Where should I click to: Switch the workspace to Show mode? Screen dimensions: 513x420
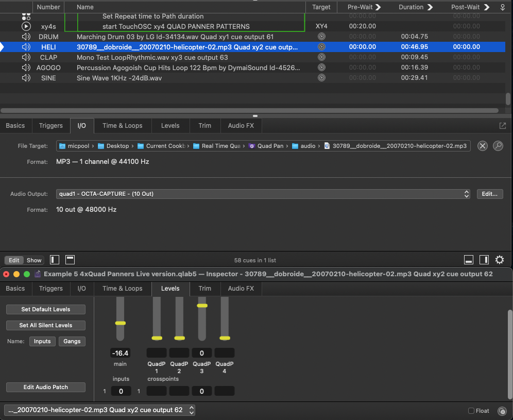tap(35, 260)
